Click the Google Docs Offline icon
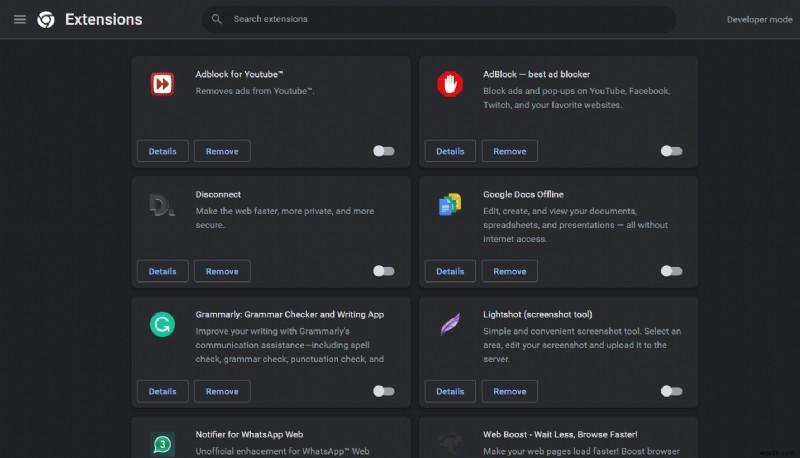This screenshot has width=800, height=458. tap(450, 205)
